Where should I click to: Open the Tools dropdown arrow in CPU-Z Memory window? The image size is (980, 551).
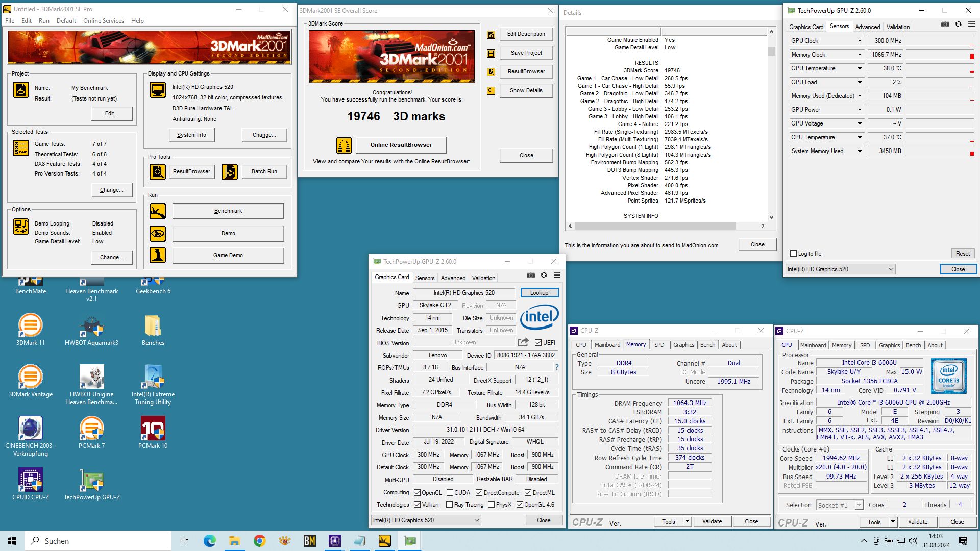pos(687,521)
